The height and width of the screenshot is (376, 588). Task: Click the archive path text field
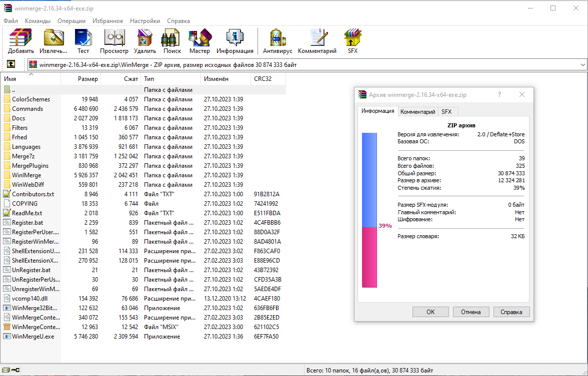coord(307,65)
